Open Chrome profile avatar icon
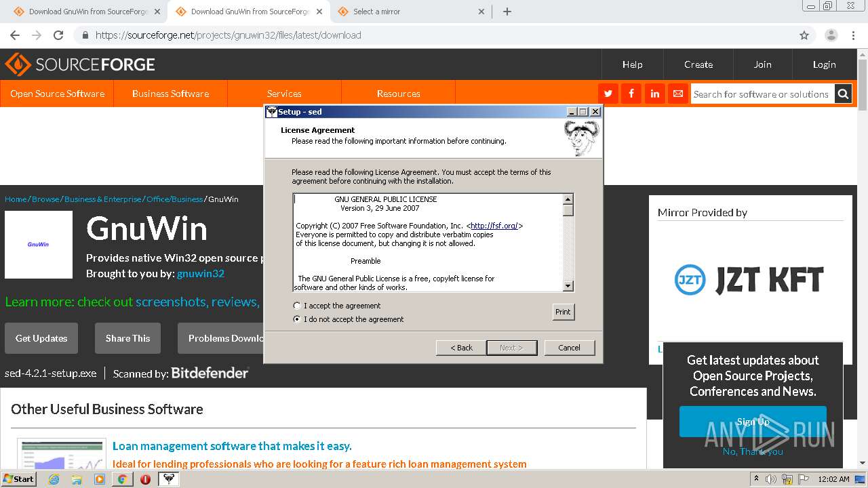Image resolution: width=868 pixels, height=488 pixels. click(831, 35)
